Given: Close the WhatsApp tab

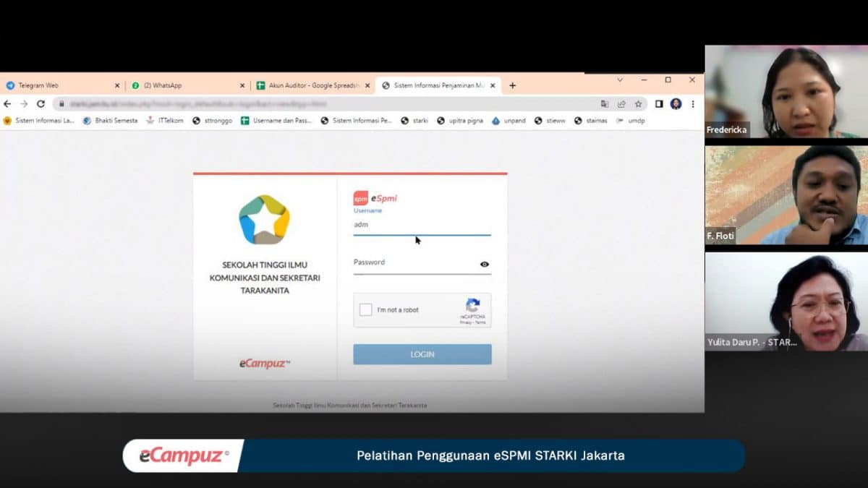Looking at the screenshot, I should tap(242, 85).
